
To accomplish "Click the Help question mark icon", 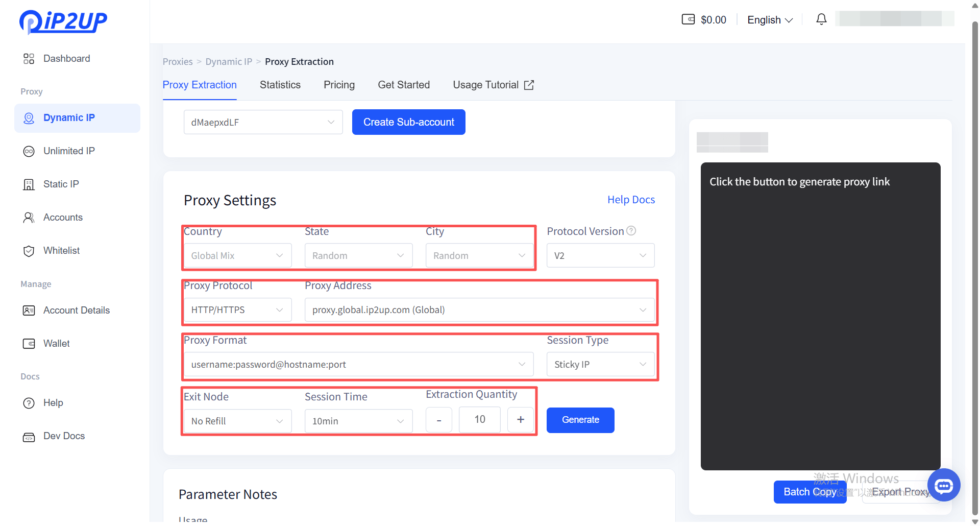I will point(29,403).
